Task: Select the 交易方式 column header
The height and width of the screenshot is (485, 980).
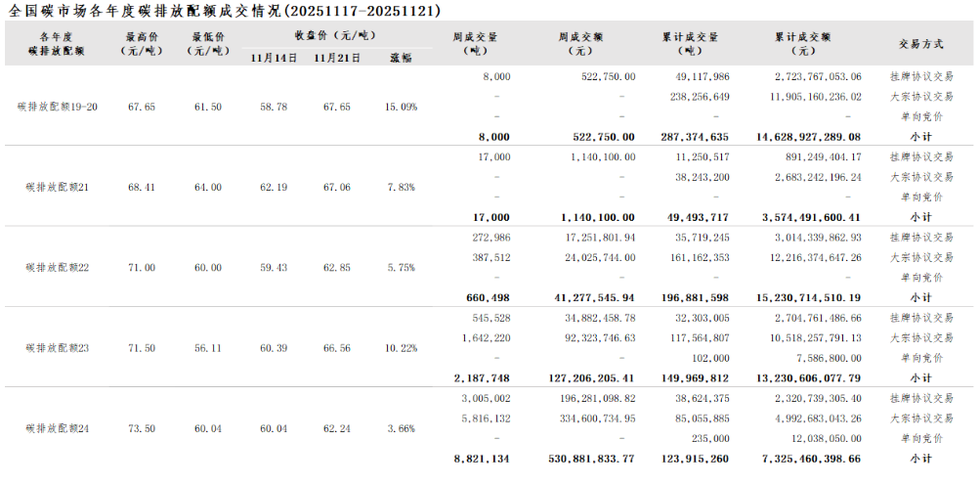Action: pos(920,44)
